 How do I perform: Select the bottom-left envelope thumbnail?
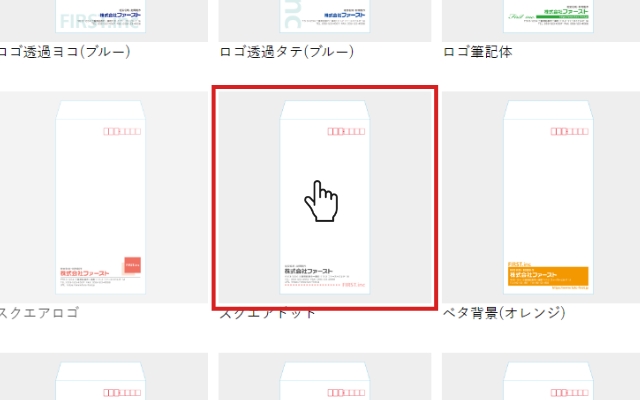pyautogui.click(x=100, y=378)
